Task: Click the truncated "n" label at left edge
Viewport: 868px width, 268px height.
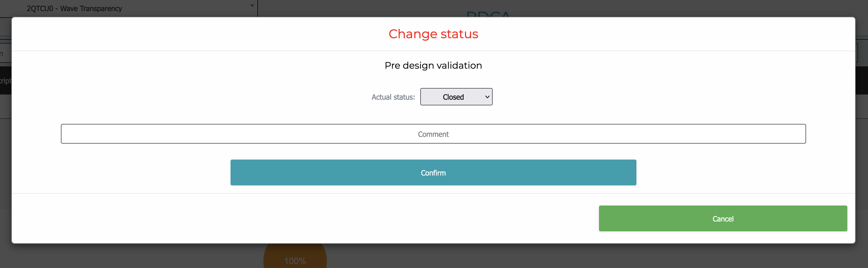Action: (2, 54)
